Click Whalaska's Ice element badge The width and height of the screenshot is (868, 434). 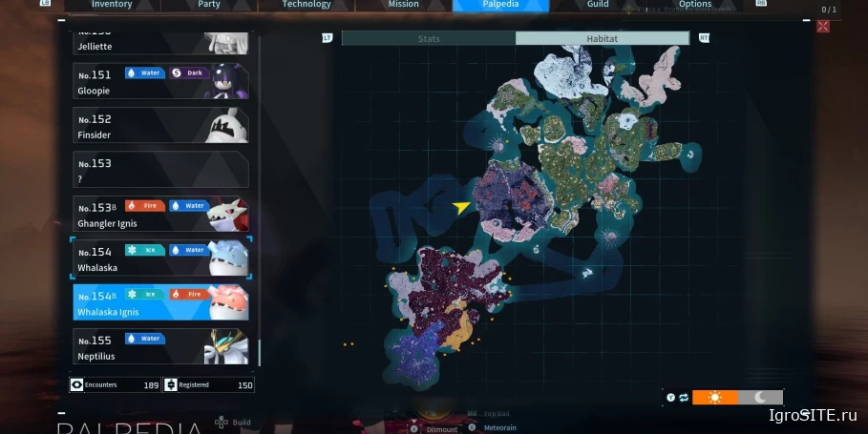tap(145, 250)
